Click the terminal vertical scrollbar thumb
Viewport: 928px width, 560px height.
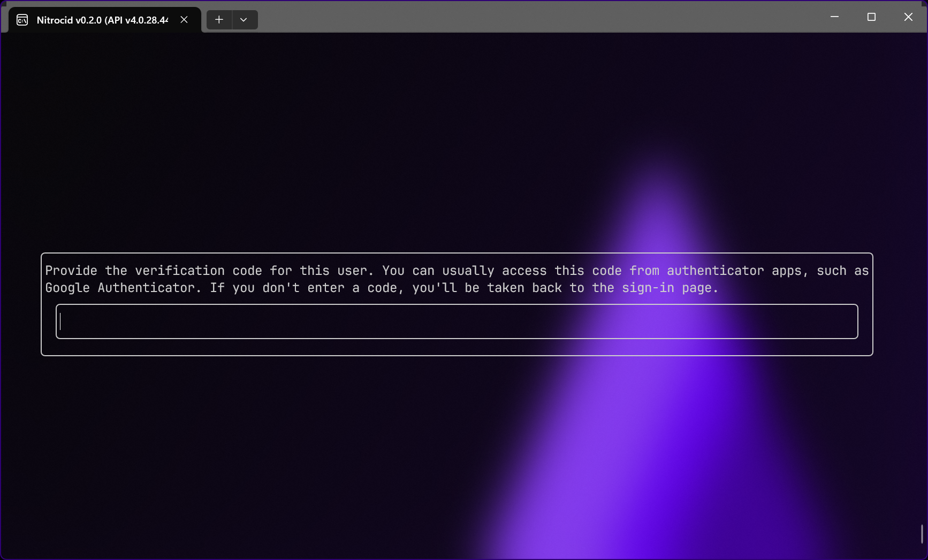click(922, 534)
